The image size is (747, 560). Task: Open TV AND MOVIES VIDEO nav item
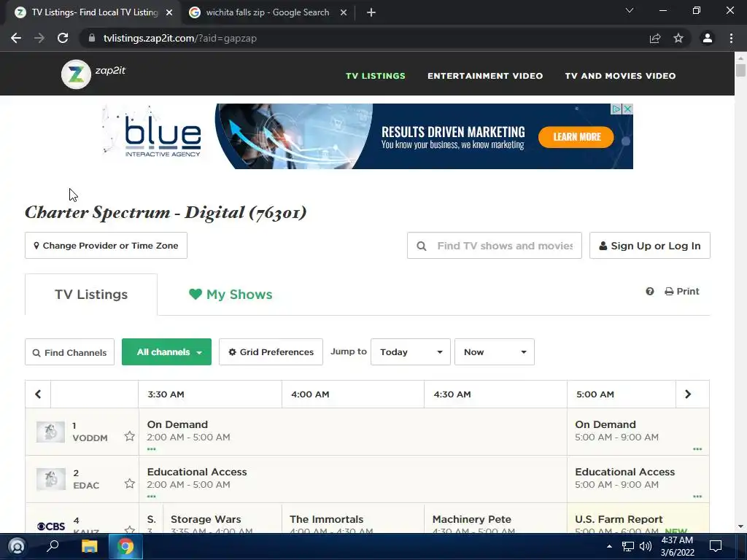(620, 76)
